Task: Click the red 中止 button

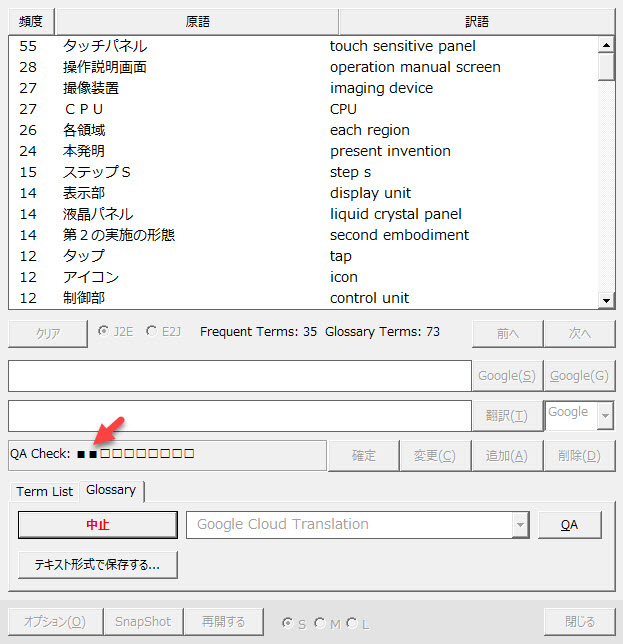Action: click(x=98, y=524)
